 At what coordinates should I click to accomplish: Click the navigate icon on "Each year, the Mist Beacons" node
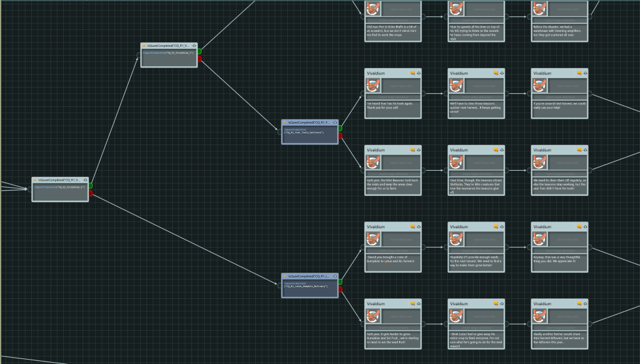click(419, 150)
